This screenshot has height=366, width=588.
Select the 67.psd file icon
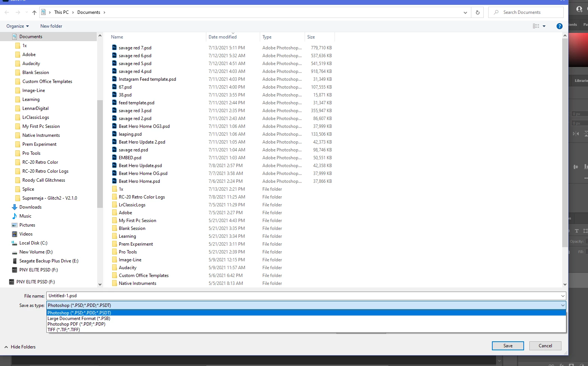[x=114, y=87]
